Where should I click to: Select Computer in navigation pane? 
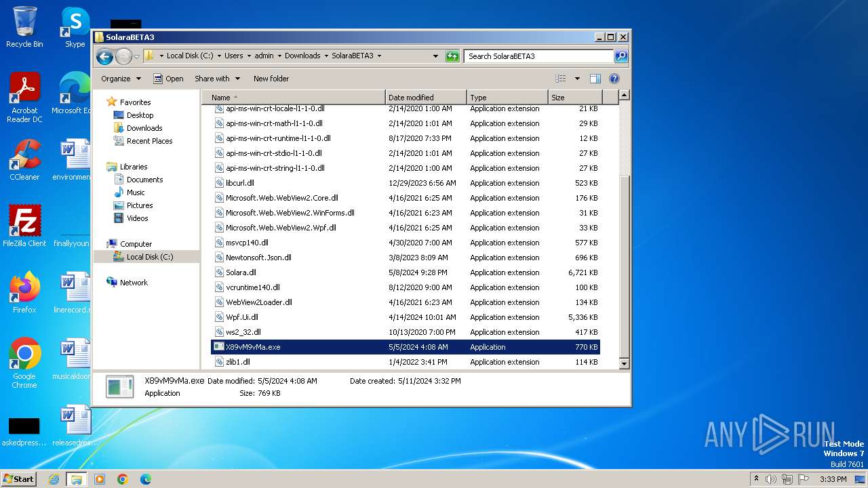pyautogui.click(x=136, y=244)
